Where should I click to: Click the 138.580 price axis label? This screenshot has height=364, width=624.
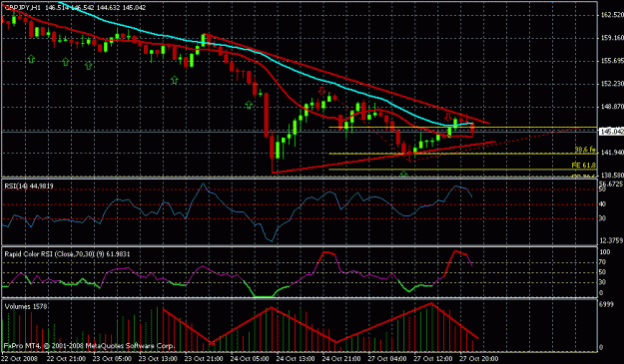tap(612, 176)
